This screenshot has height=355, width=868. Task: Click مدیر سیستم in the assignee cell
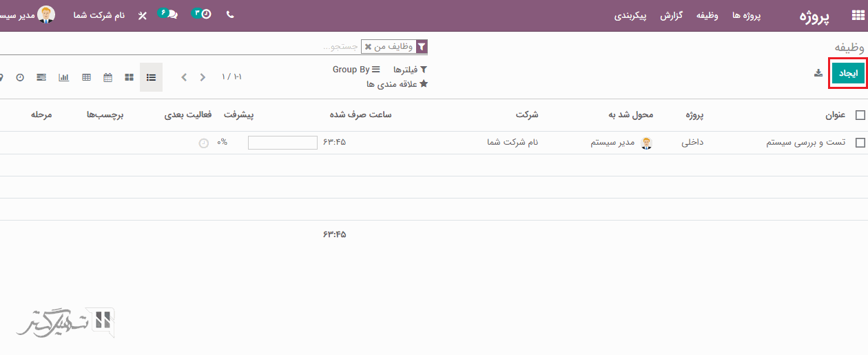pos(612,143)
